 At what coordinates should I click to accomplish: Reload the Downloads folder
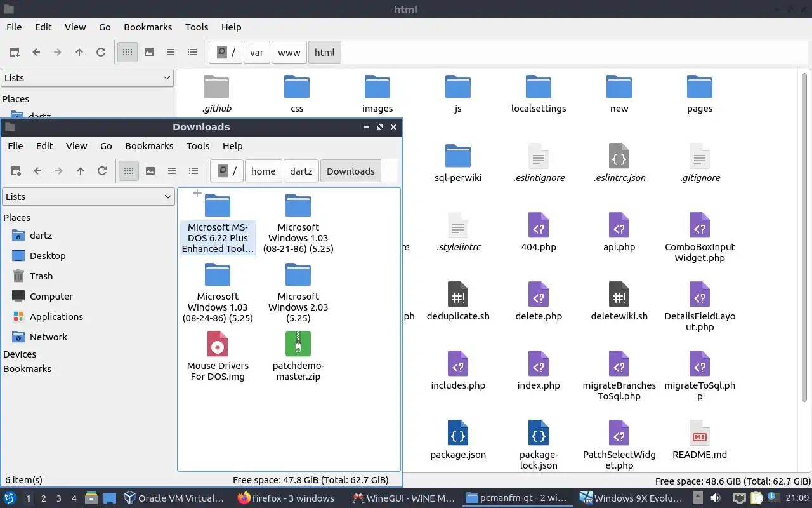(102, 171)
